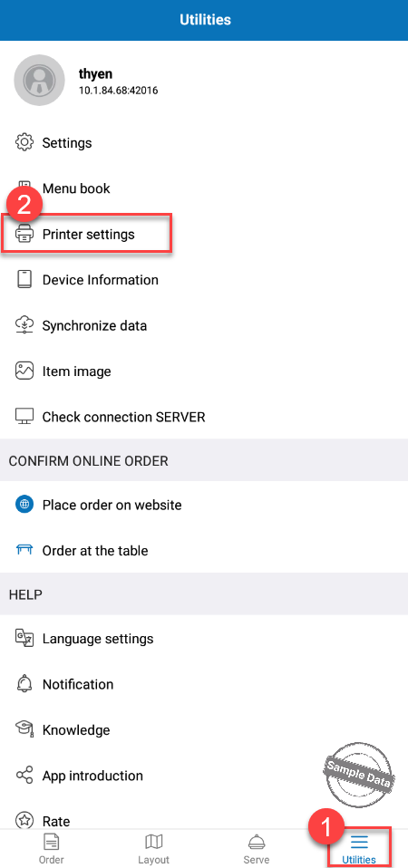This screenshot has width=408, height=868.
Task: Open the Serve tab
Action: 256,849
